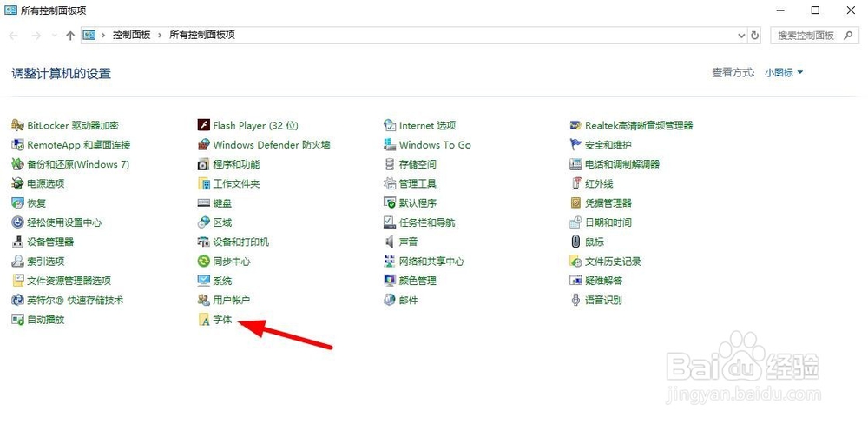Image resolution: width=868 pixels, height=424 pixels.
Task: Open 备份和还原(Windows 7) icon
Action: 17,164
